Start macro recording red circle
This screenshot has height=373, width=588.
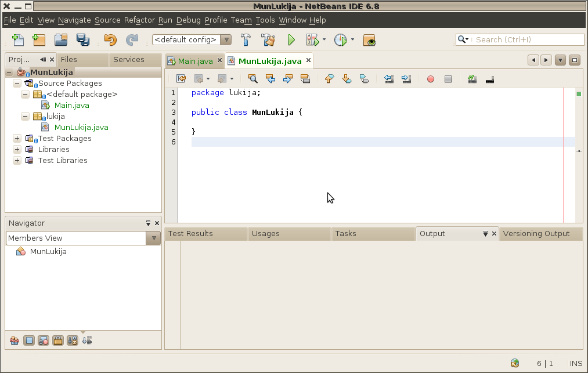click(431, 79)
